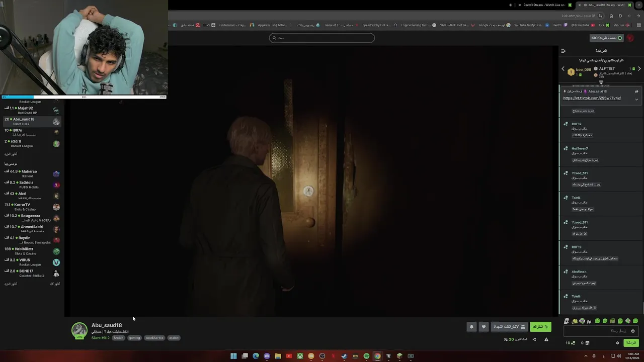This screenshot has width=644, height=362.
Task: Open Steam from the taskbar
Action: pyautogui.click(x=344, y=356)
